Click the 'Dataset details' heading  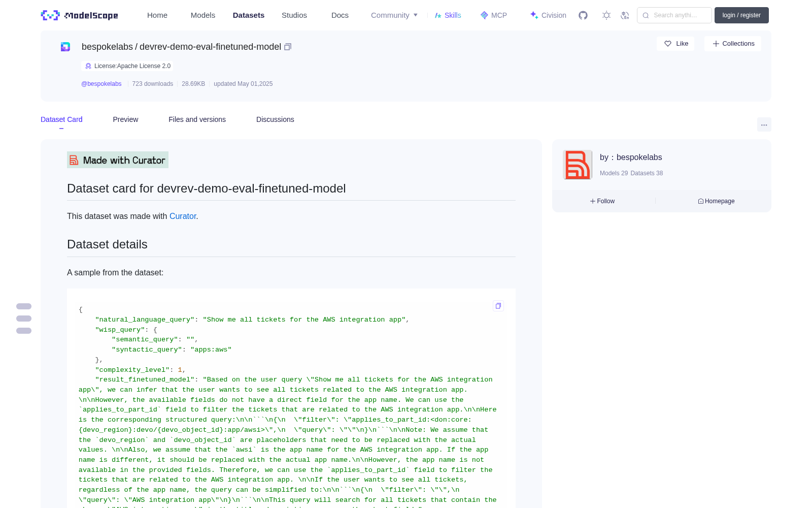pos(107,244)
